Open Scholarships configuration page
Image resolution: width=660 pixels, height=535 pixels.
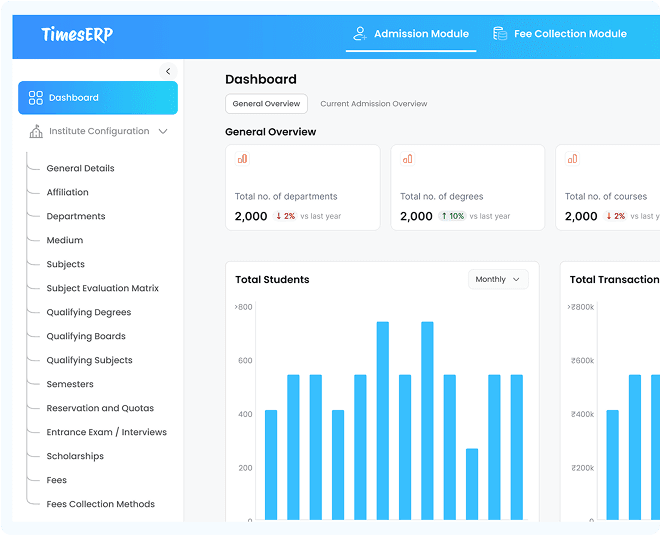[75, 456]
